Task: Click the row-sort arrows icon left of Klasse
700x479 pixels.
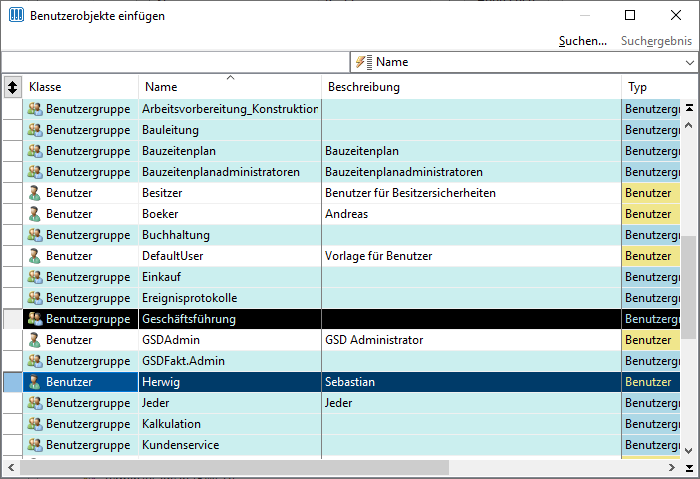Action: (12, 87)
